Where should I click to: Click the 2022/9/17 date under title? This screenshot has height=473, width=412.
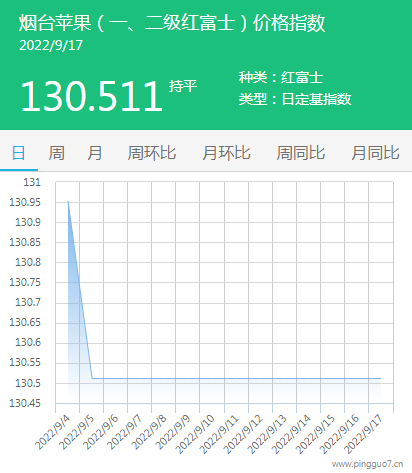coord(51,45)
